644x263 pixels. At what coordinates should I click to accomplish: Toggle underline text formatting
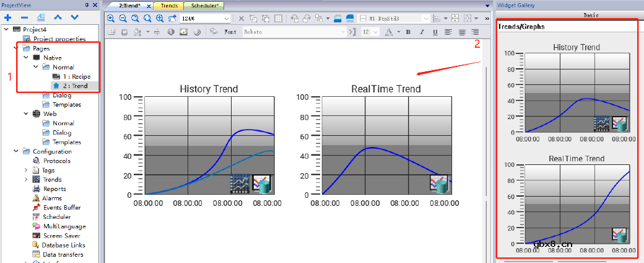pyautogui.click(x=435, y=32)
